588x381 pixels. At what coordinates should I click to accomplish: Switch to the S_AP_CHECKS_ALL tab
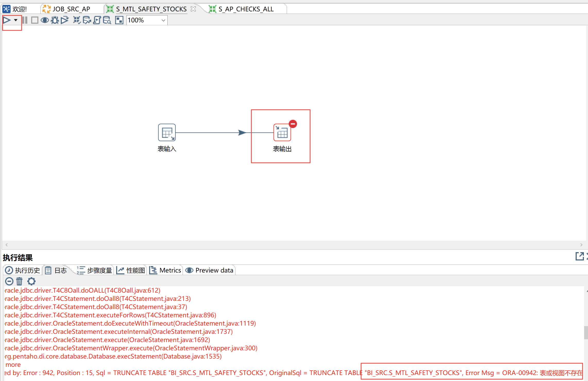[x=246, y=9]
